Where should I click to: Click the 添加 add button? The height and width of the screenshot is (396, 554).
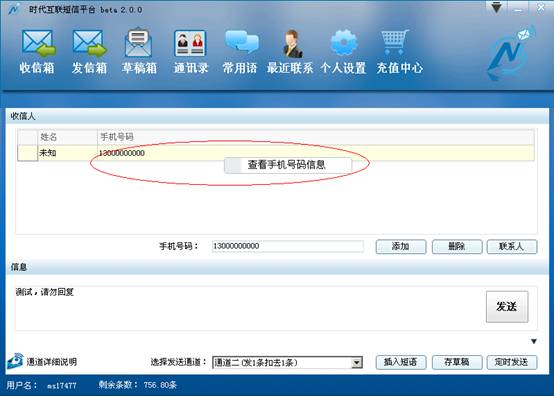point(401,246)
